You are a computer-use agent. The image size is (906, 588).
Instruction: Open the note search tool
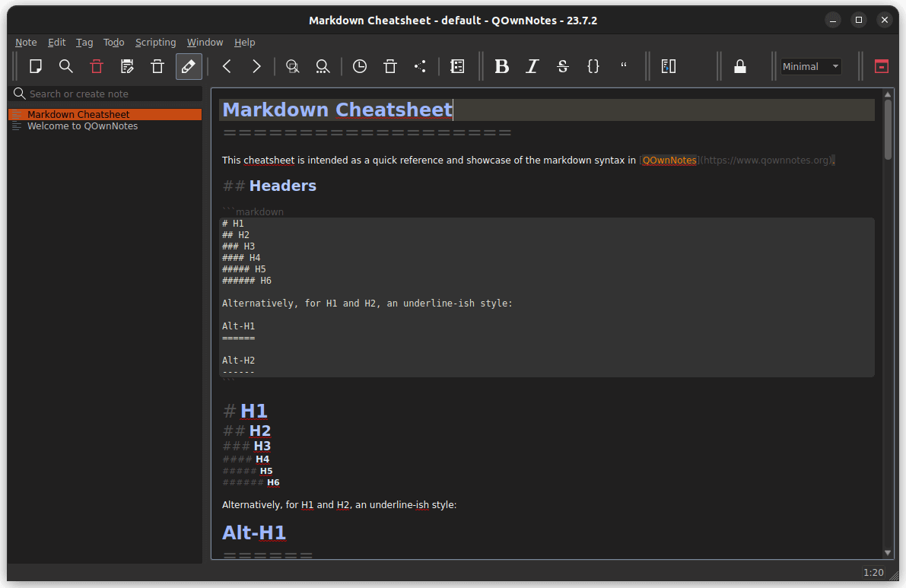65,66
